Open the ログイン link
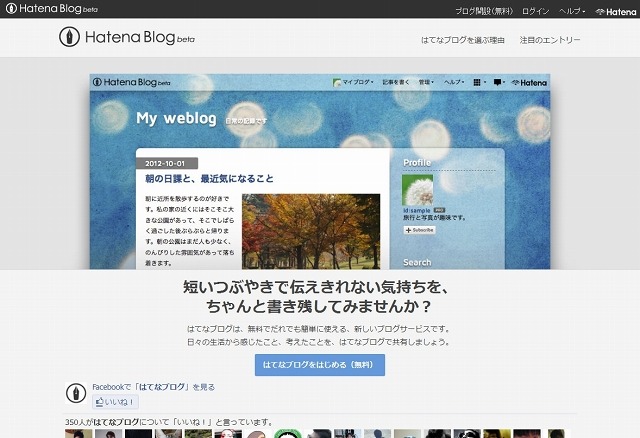 click(x=536, y=11)
